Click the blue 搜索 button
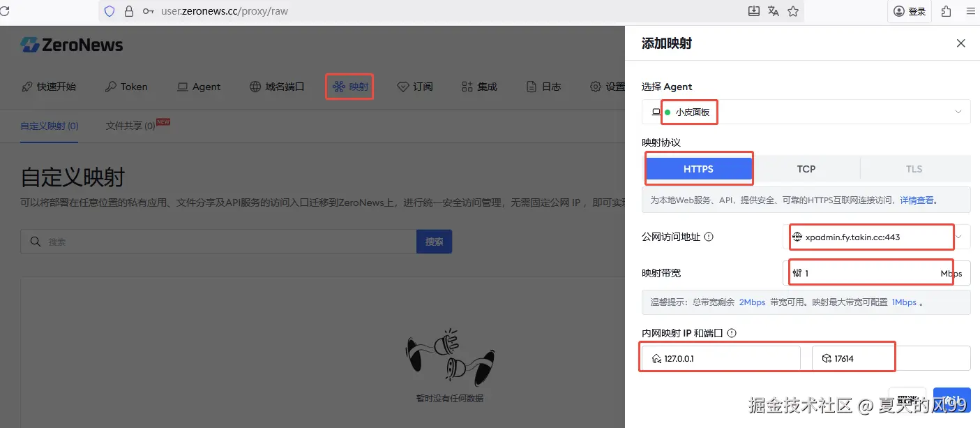Image resolution: width=980 pixels, height=428 pixels. [435, 242]
